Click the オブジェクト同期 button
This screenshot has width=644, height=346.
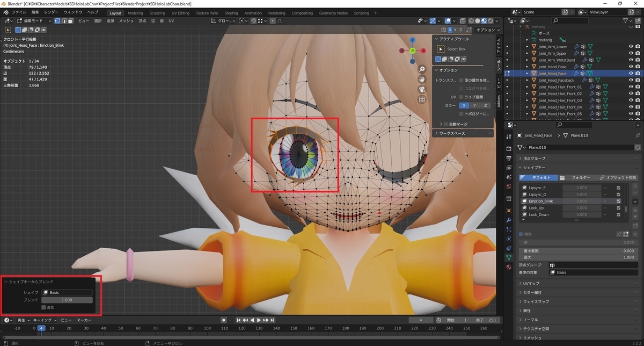point(617,177)
